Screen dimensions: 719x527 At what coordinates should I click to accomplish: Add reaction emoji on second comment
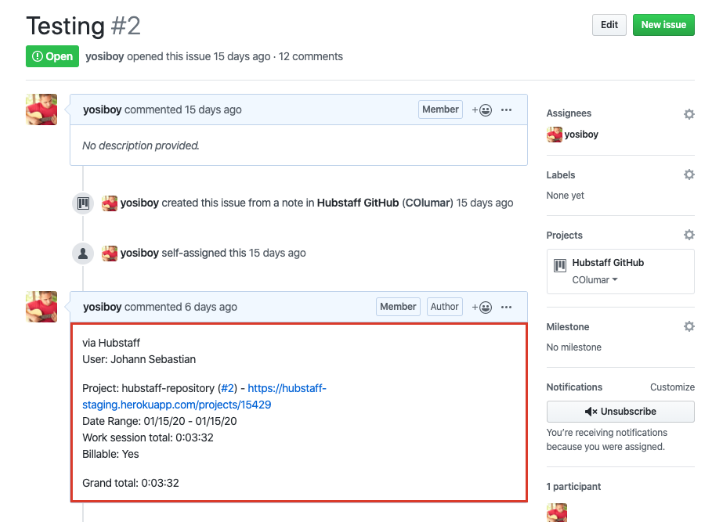click(x=482, y=307)
